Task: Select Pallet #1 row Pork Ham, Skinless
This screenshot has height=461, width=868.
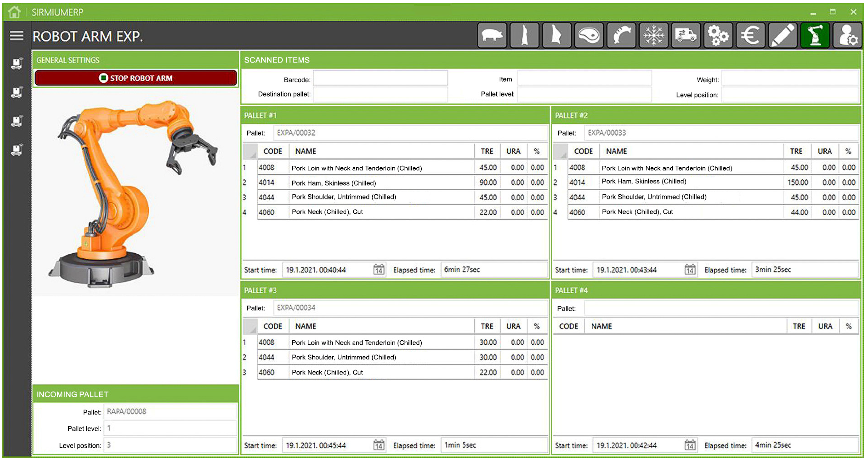Action: click(x=395, y=183)
